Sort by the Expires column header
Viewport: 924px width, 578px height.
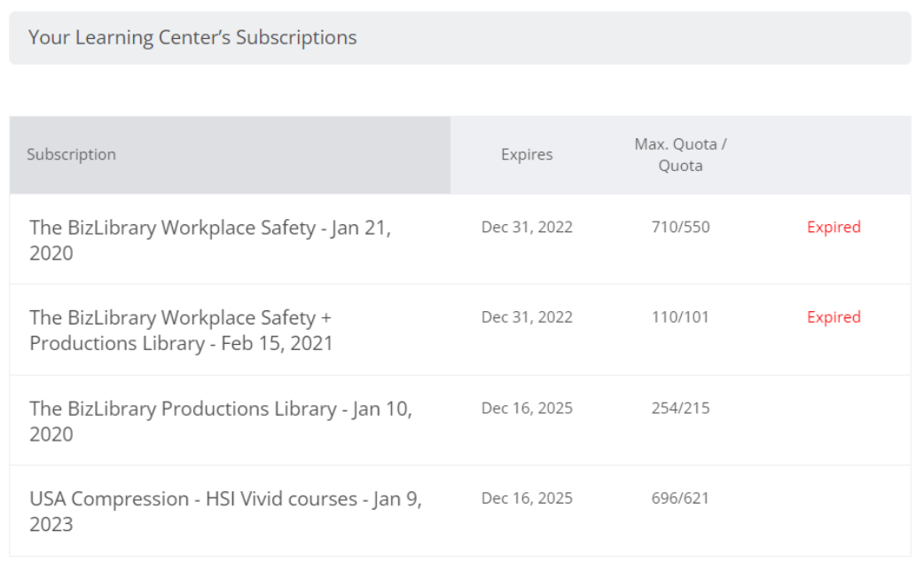point(528,153)
